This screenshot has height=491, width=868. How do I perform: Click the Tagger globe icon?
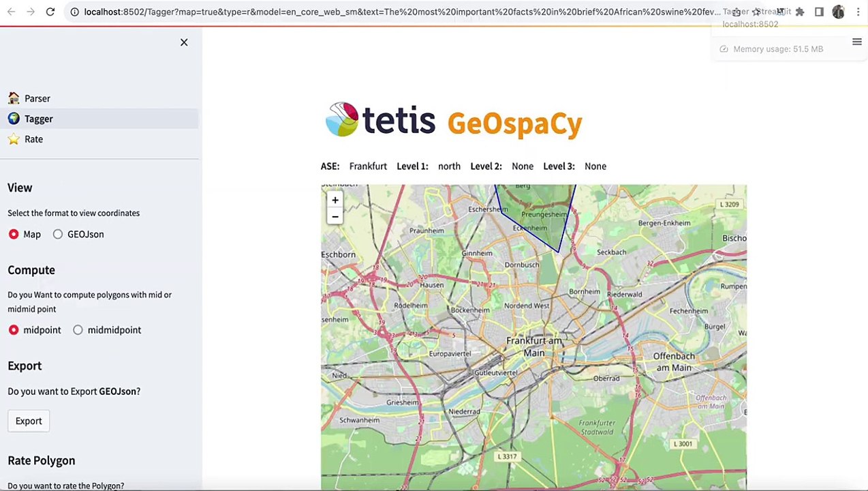(x=14, y=119)
